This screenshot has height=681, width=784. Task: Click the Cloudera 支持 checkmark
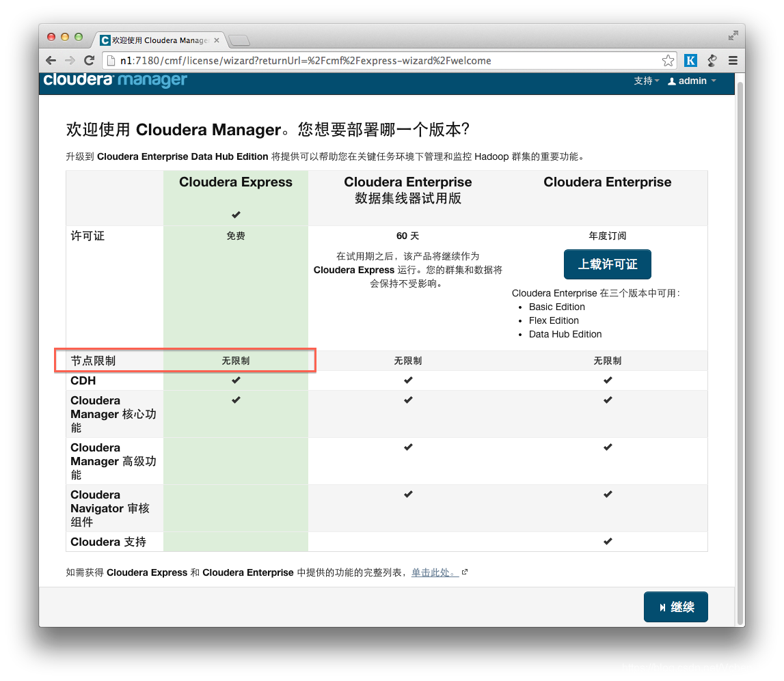click(608, 541)
